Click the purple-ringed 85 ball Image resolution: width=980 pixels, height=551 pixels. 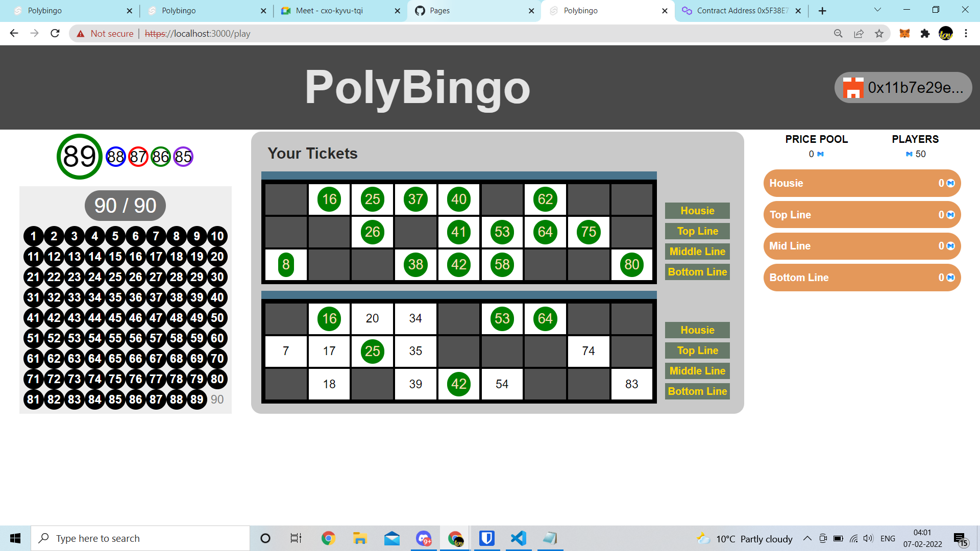[x=183, y=157]
